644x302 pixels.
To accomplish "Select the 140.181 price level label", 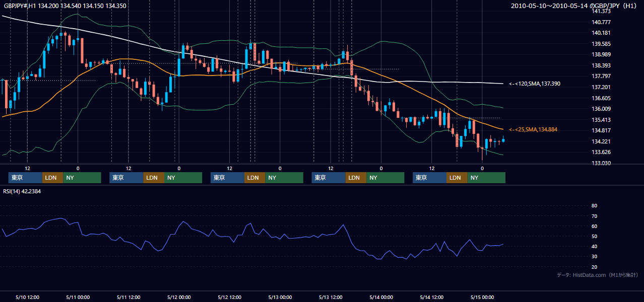I will point(601,33).
